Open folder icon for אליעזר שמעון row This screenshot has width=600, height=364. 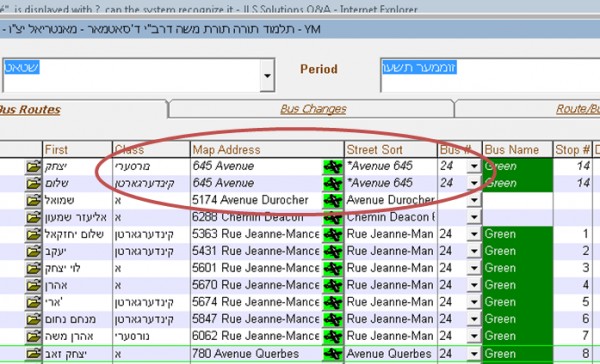pyautogui.click(x=33, y=217)
